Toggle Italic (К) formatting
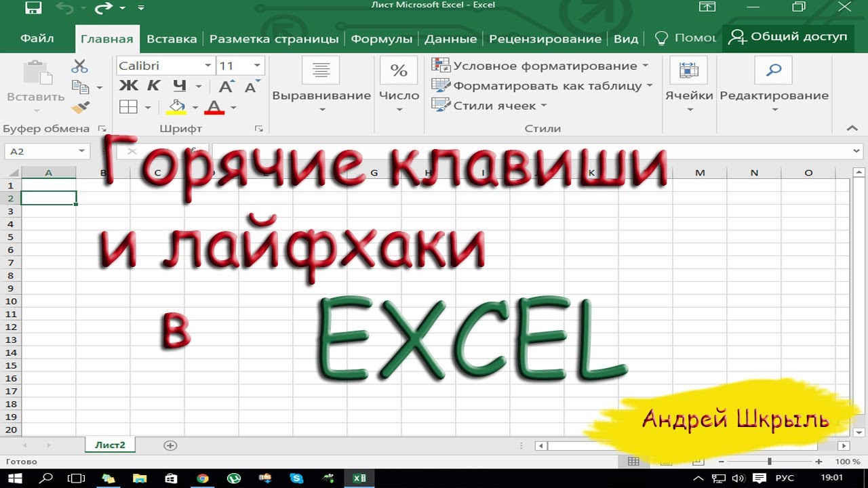 pyautogui.click(x=154, y=86)
